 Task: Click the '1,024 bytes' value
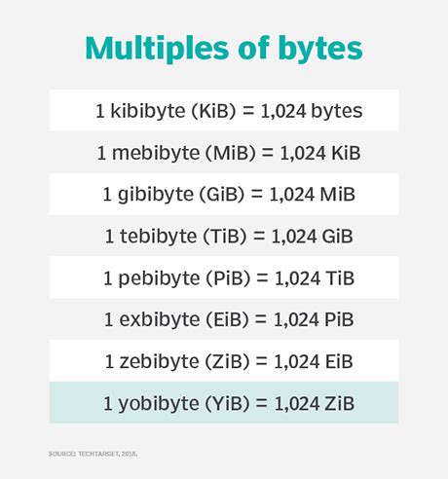tap(312, 111)
